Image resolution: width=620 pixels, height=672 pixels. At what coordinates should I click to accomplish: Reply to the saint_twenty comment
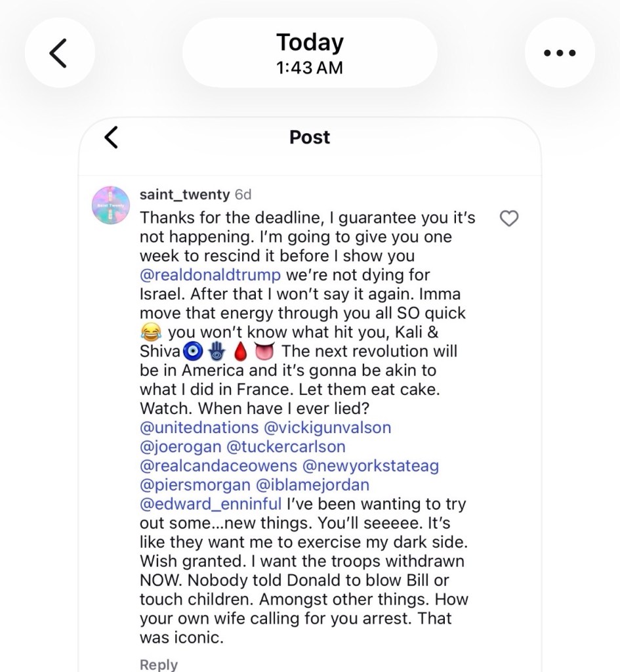click(159, 664)
